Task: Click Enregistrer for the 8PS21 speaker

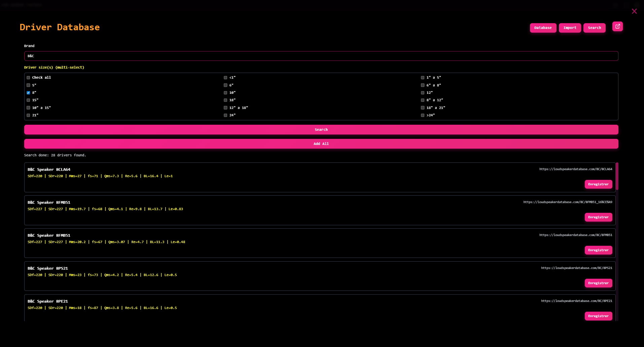Action: click(598, 283)
